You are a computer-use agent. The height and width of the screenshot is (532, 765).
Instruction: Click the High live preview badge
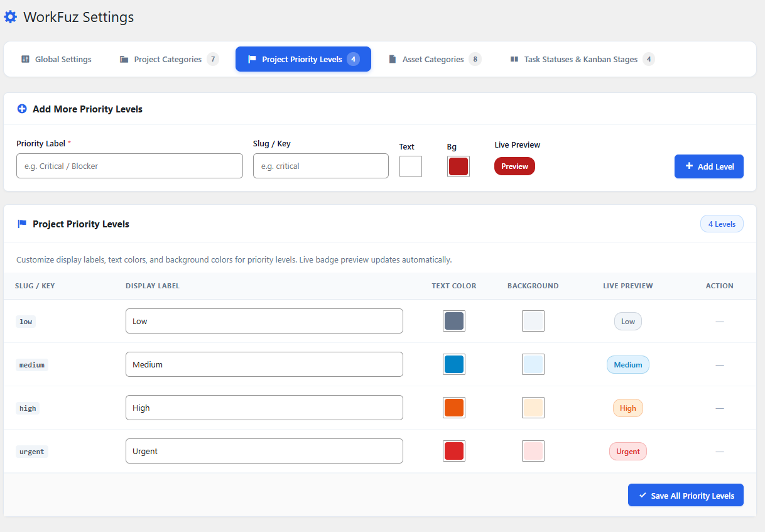[x=628, y=408]
